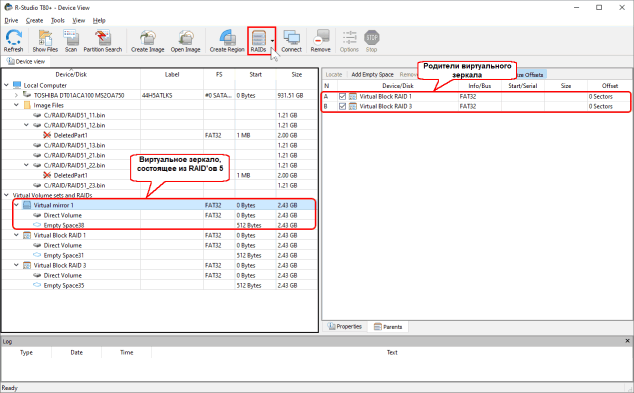This screenshot has height=393, width=634.
Task: Click the Refresh toolbar icon
Action: [x=14, y=38]
